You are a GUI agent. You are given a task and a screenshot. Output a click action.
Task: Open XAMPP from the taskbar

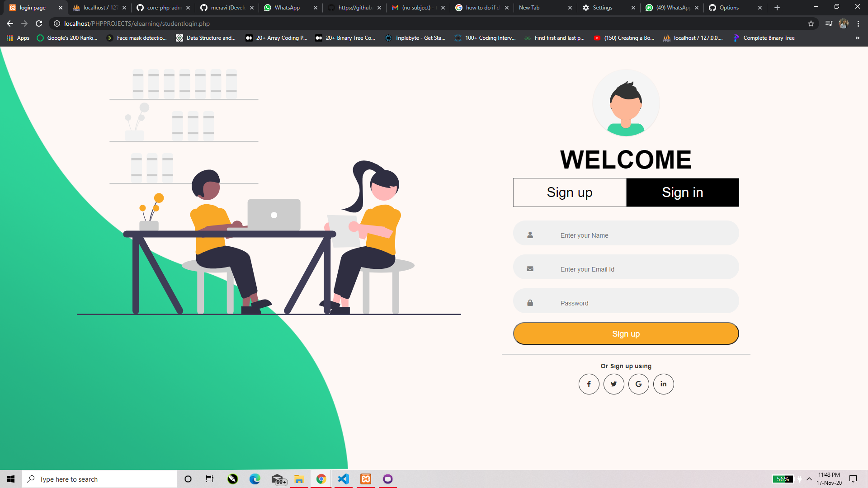pyautogui.click(x=366, y=479)
